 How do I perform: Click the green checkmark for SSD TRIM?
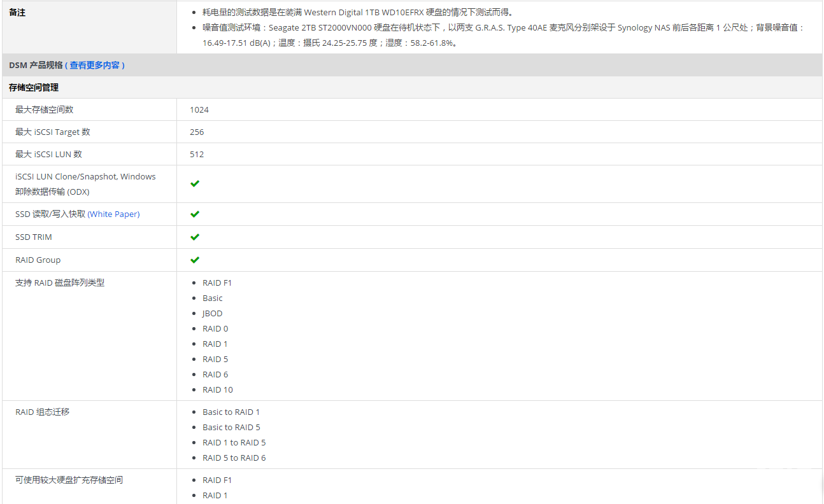[x=195, y=237]
